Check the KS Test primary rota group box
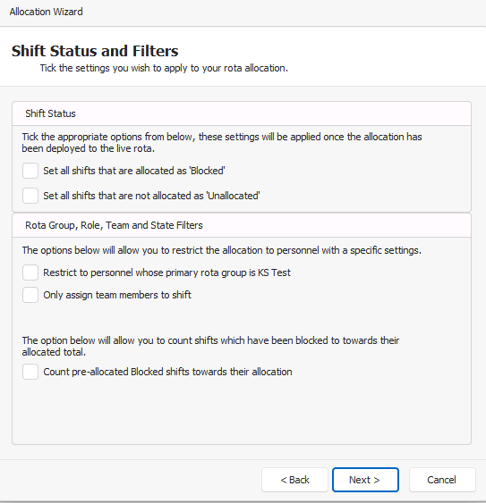This screenshot has height=503, width=486. coord(30,273)
